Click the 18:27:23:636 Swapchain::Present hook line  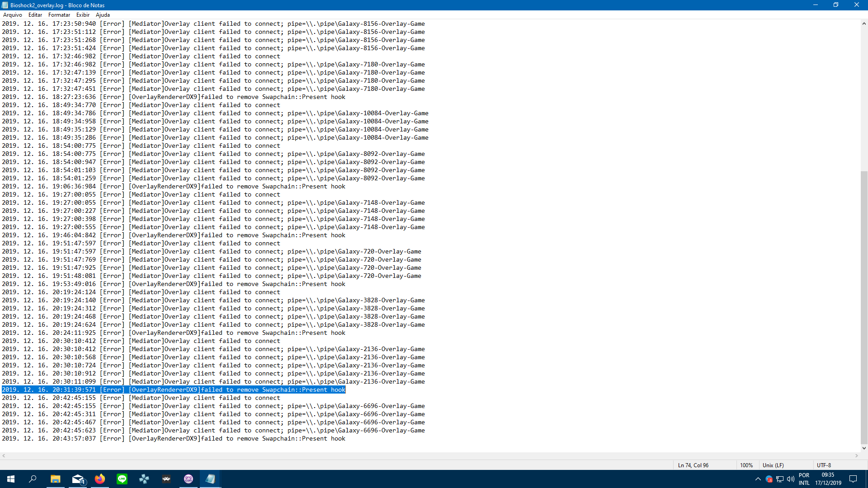[x=174, y=97]
